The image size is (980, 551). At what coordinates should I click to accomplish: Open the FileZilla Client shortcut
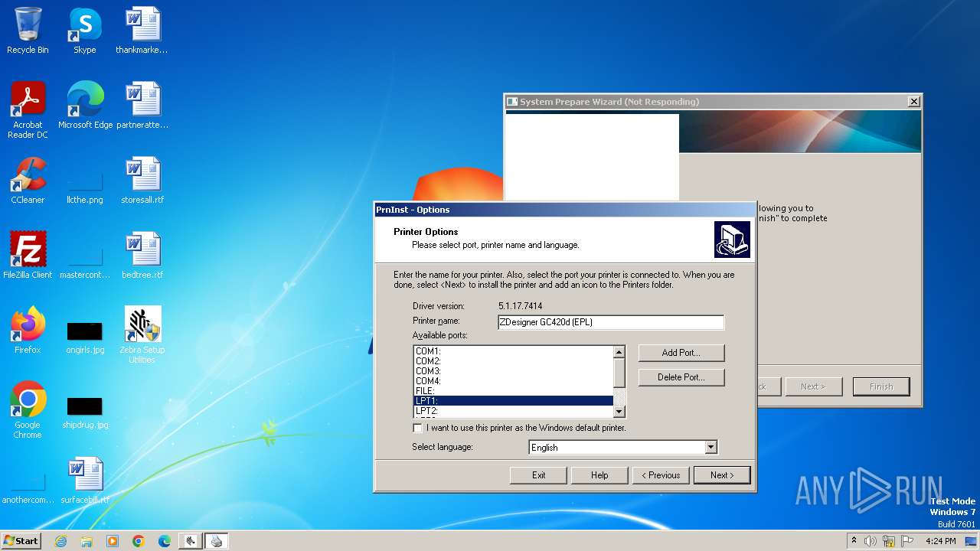[28, 256]
